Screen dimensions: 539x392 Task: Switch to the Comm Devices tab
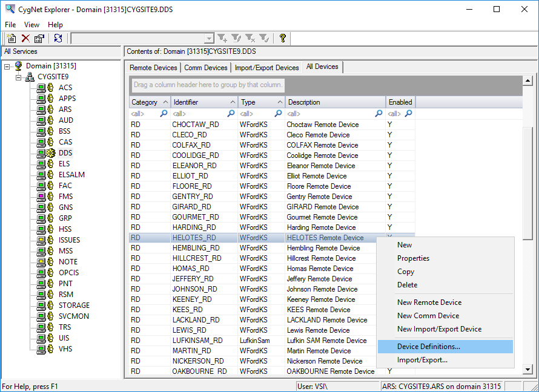205,68
